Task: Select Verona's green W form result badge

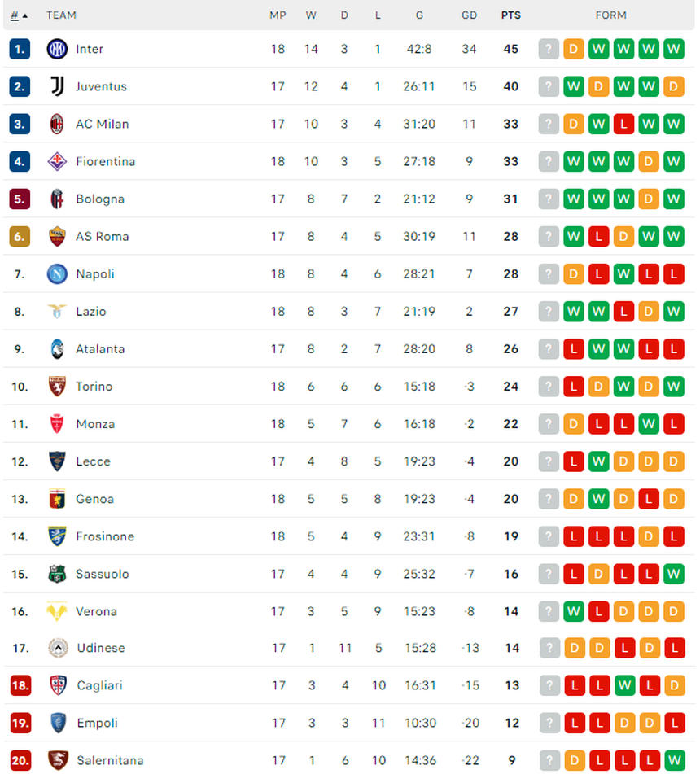Action: pyautogui.click(x=574, y=611)
